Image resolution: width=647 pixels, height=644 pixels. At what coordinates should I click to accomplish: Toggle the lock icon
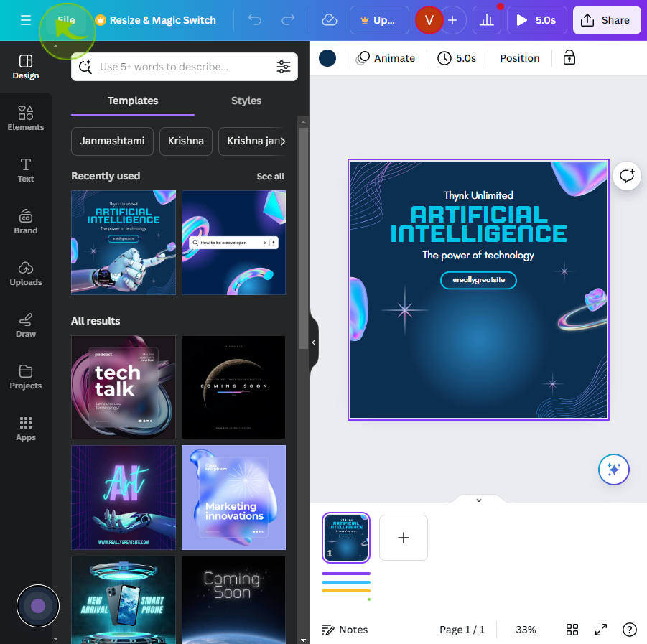click(x=569, y=58)
